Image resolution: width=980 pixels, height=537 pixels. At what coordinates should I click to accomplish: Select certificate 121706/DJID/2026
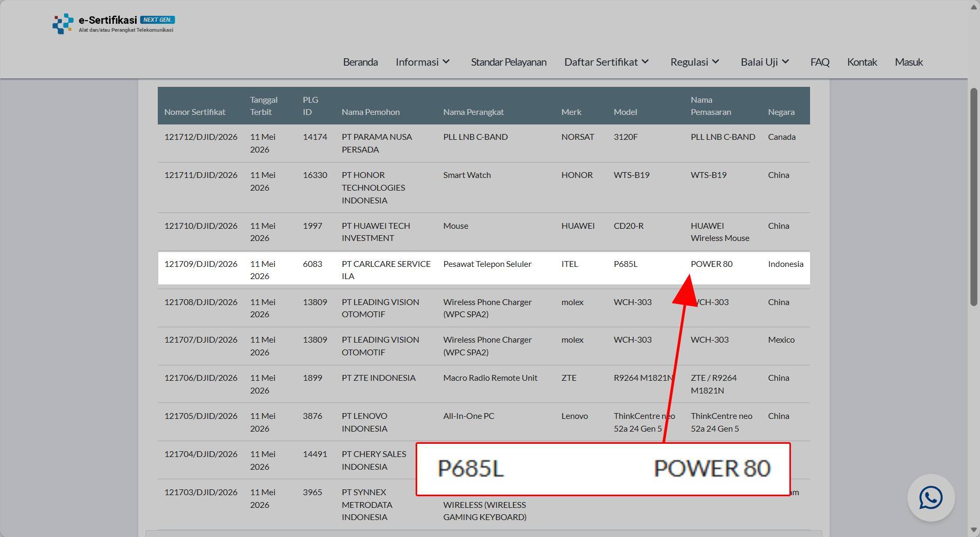coord(201,378)
